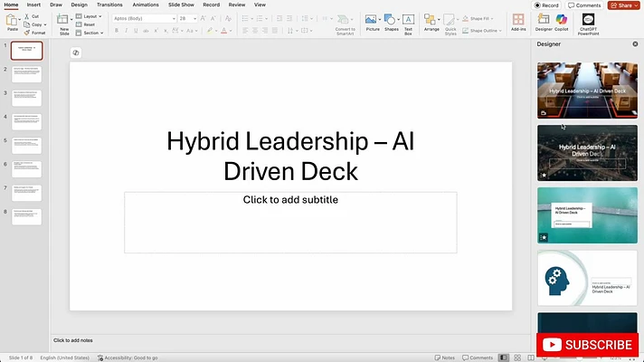This screenshot has width=644, height=362.
Task: Clear all formatting icon
Action: [x=228, y=18]
